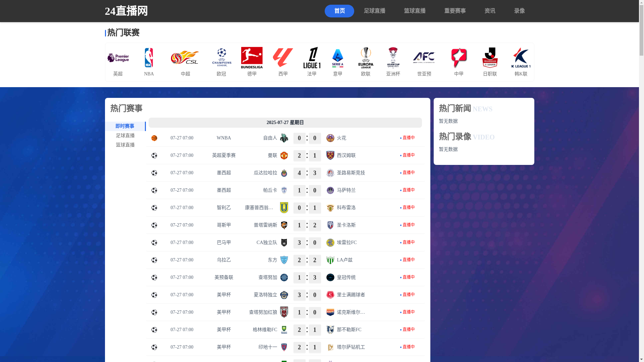The height and width of the screenshot is (362, 644).
Task: Open 直播中 link for 埃雷拉FC match
Action: pyautogui.click(x=408, y=242)
